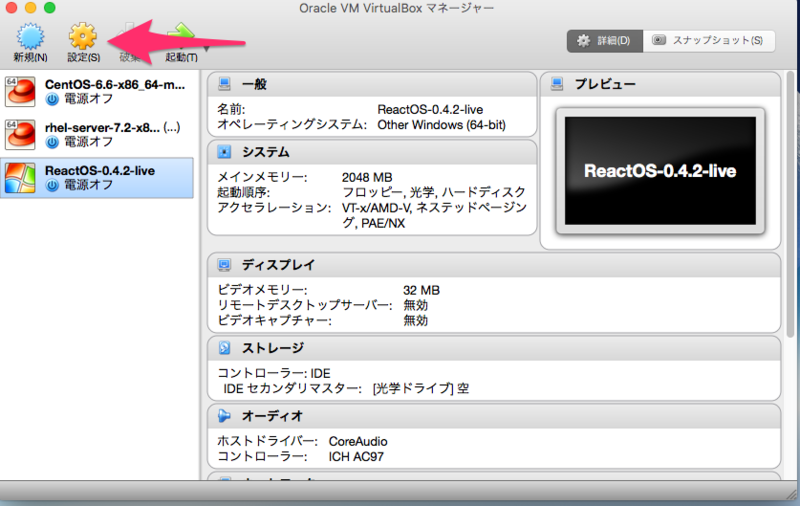
Task: Click camera icon in スナップショット(S) button
Action: point(659,40)
